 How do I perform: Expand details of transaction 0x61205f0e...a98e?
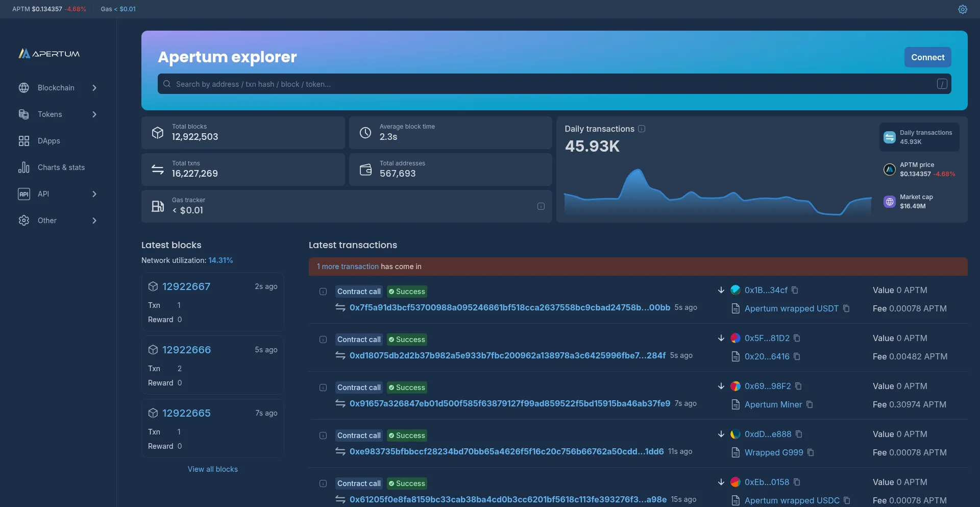323,484
